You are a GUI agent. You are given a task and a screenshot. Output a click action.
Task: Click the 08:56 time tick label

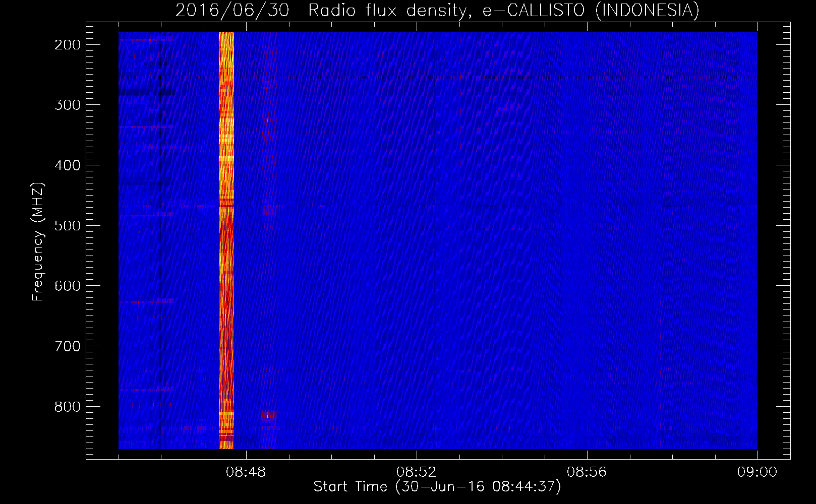[x=587, y=472]
